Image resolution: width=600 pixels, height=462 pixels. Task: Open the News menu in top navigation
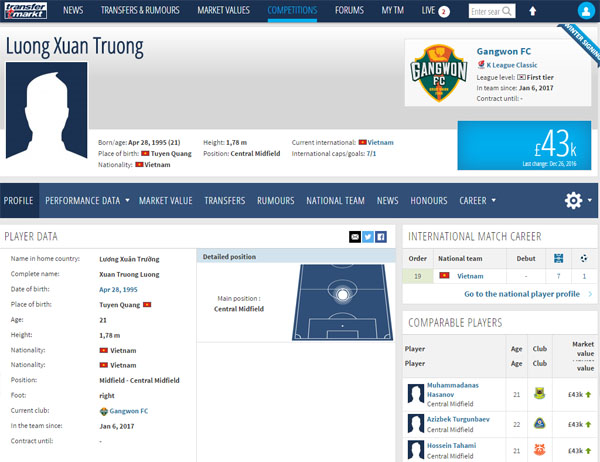click(x=73, y=10)
